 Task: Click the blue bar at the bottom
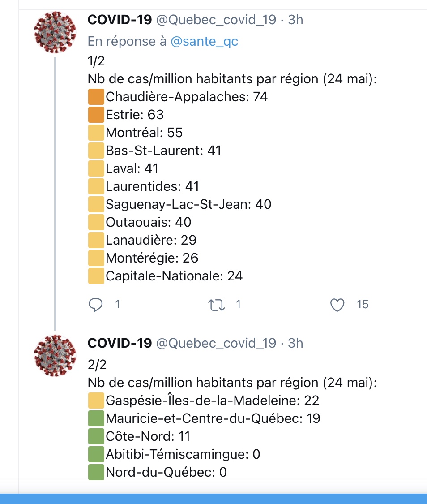click(x=213, y=499)
